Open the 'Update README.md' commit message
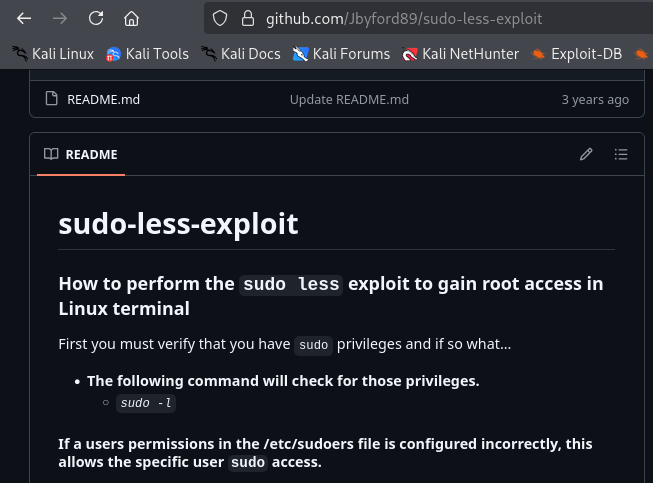 [349, 100]
